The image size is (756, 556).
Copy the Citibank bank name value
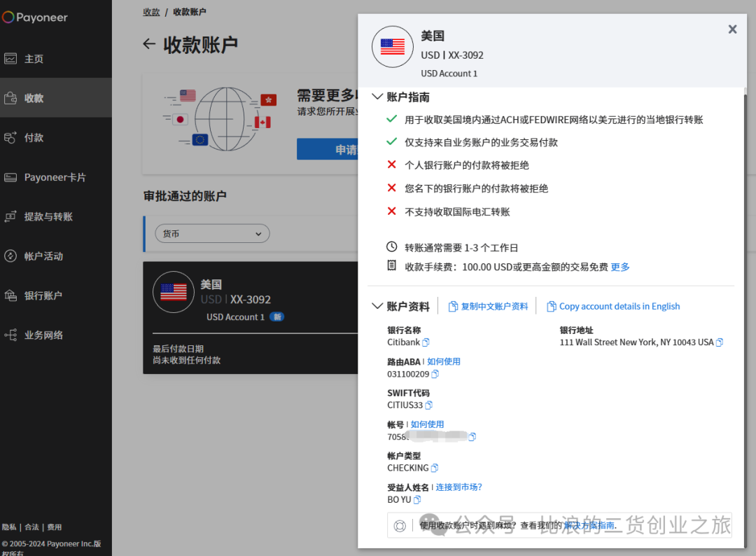coord(426,342)
